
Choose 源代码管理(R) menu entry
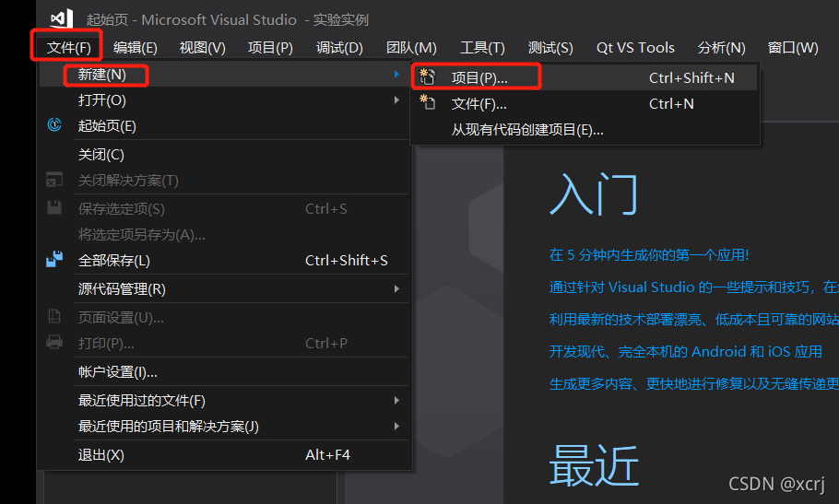[222, 288]
